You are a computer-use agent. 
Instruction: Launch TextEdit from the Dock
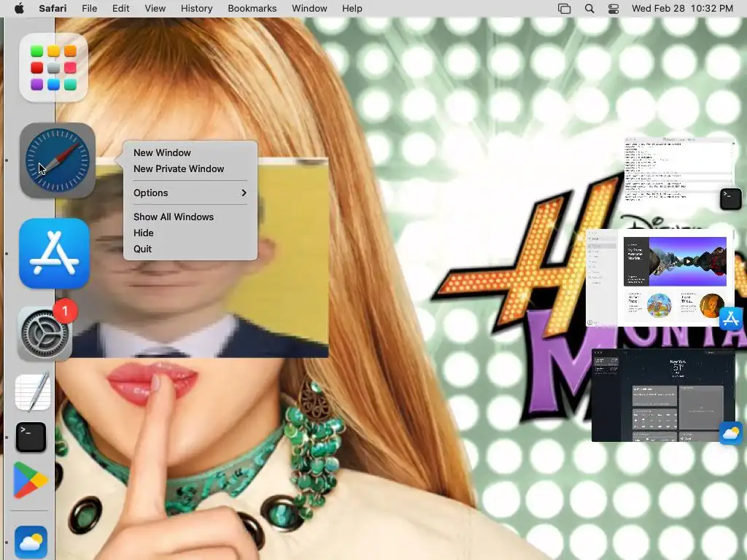pos(33,392)
